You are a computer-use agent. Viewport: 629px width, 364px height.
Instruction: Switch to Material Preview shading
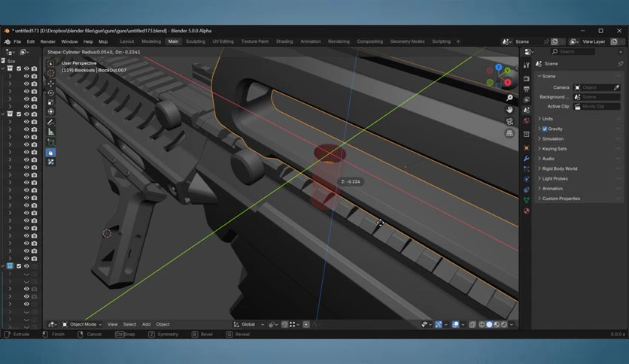497,324
